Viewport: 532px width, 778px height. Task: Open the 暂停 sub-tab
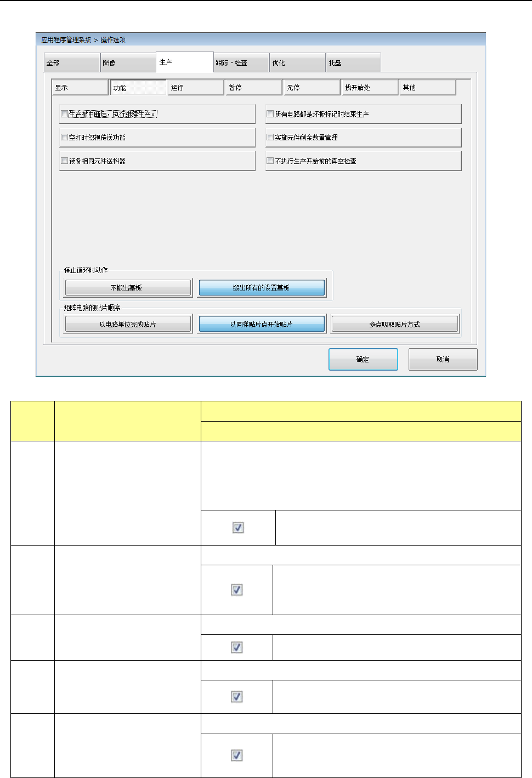click(x=254, y=87)
